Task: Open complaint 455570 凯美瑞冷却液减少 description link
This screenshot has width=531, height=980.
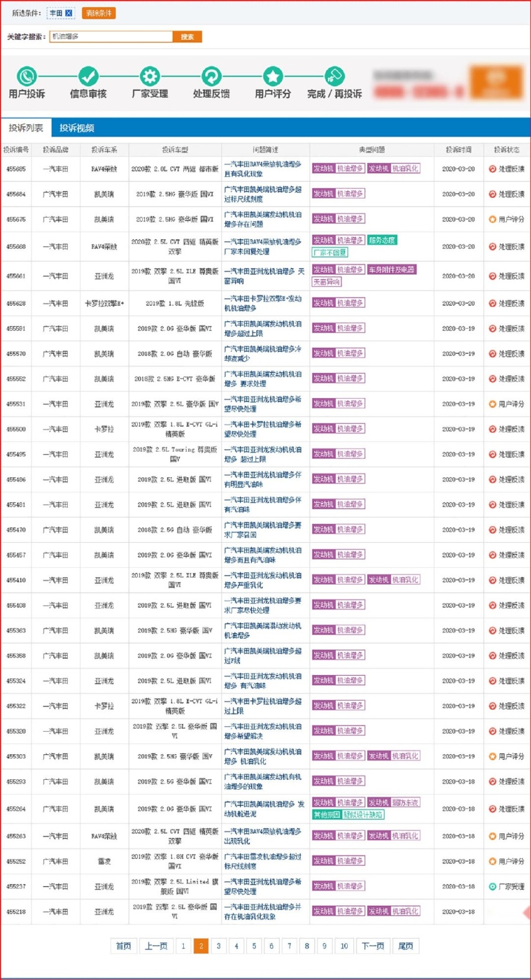Action: click(262, 354)
